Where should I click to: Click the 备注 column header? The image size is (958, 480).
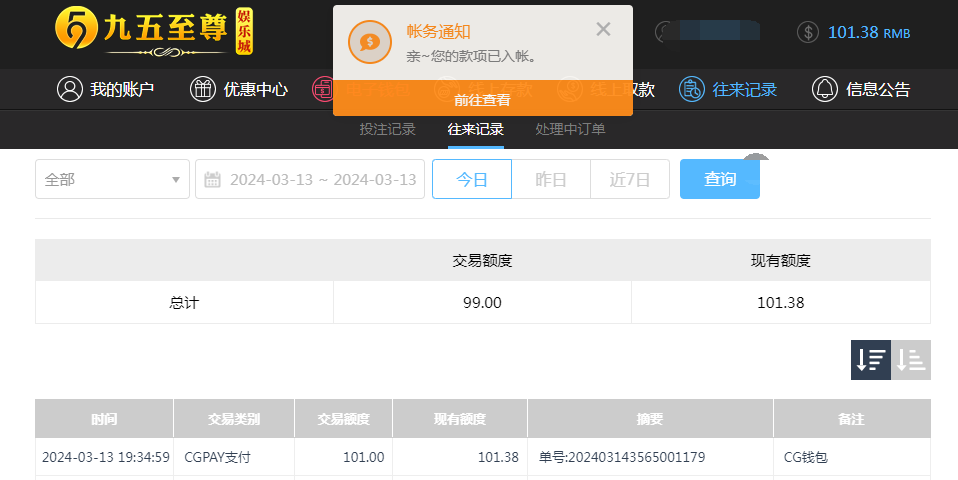tap(852, 419)
